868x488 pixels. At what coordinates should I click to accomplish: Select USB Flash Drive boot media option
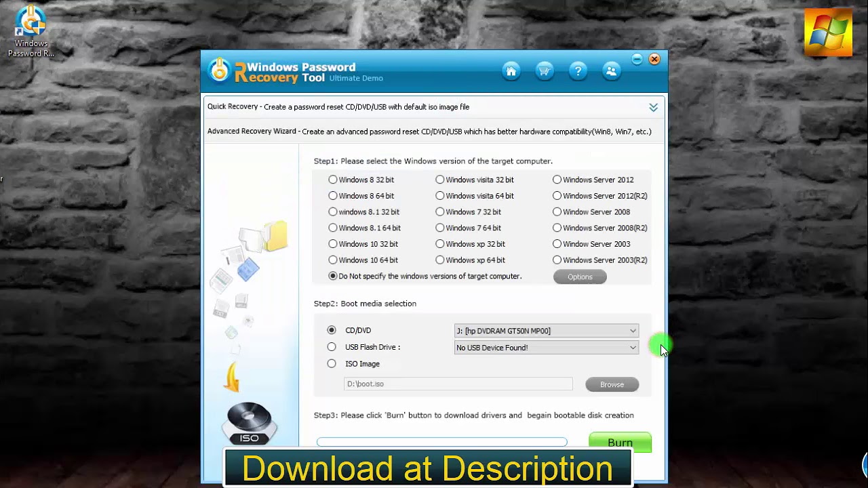point(332,347)
